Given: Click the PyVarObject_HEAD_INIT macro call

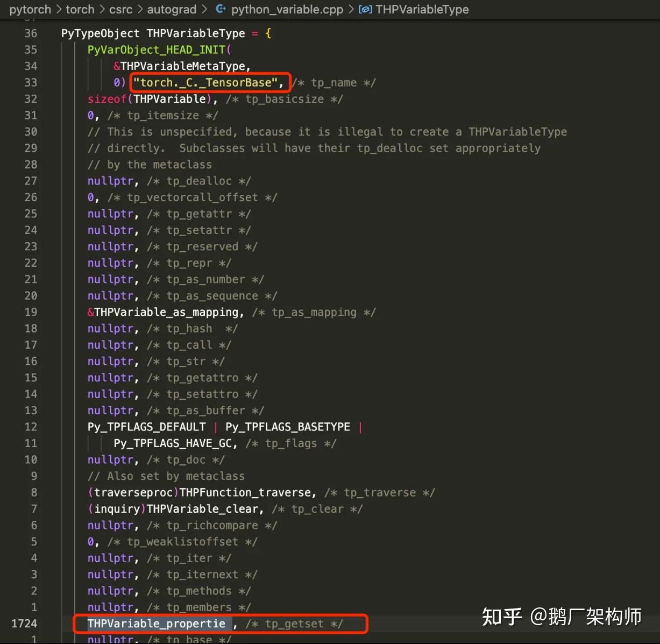Looking at the screenshot, I should [x=156, y=49].
